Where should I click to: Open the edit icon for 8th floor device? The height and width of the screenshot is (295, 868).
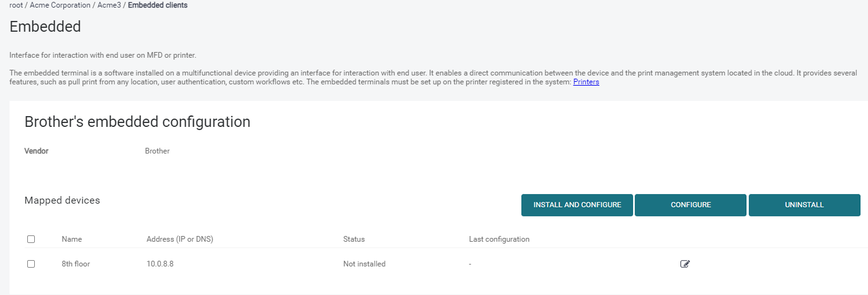pos(685,264)
